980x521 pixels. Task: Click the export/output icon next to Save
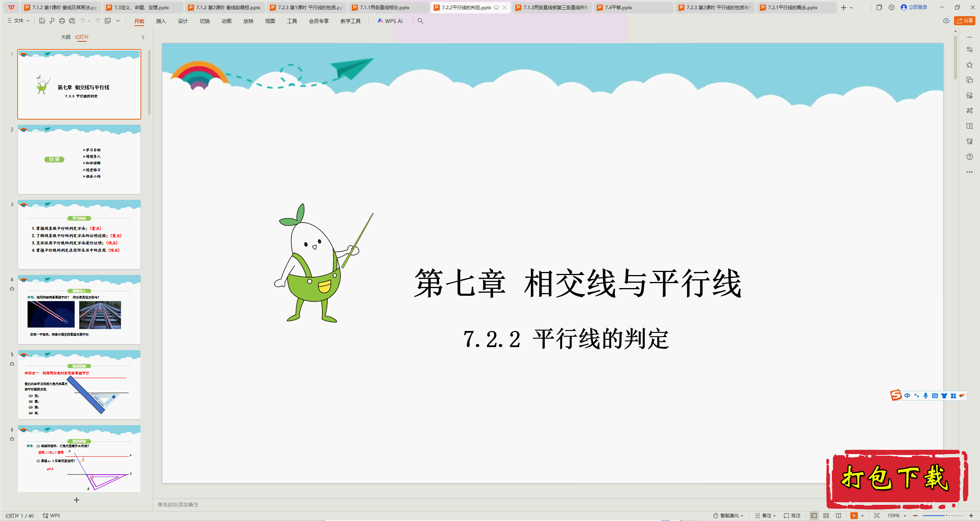52,21
